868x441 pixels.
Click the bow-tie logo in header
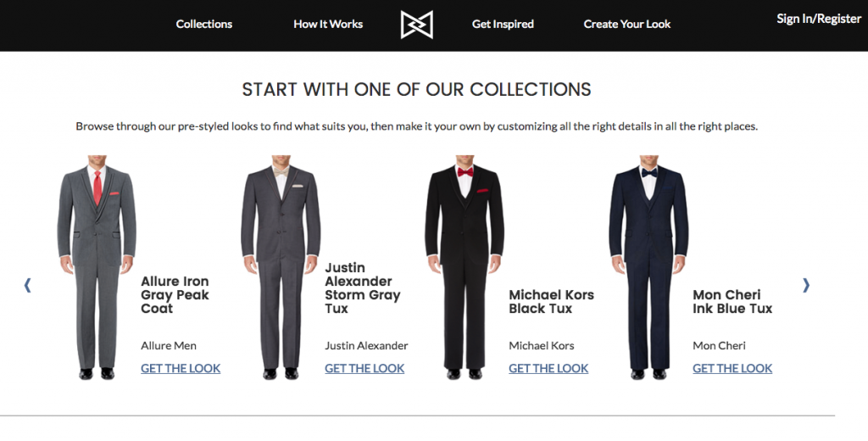(x=416, y=25)
